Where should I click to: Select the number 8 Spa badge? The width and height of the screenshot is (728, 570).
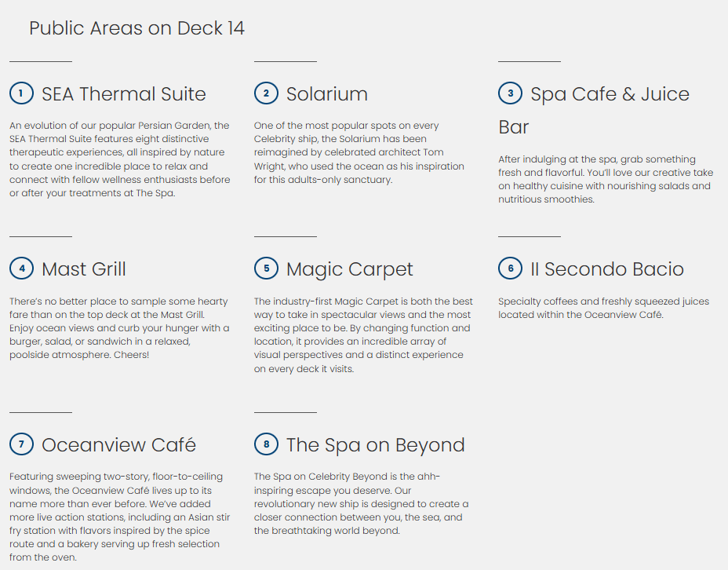pyautogui.click(x=266, y=444)
